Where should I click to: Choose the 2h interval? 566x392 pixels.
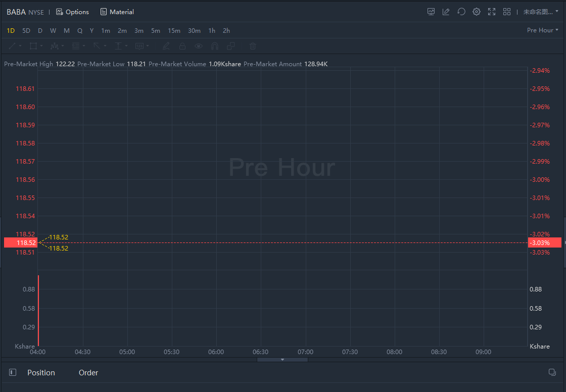pos(226,31)
